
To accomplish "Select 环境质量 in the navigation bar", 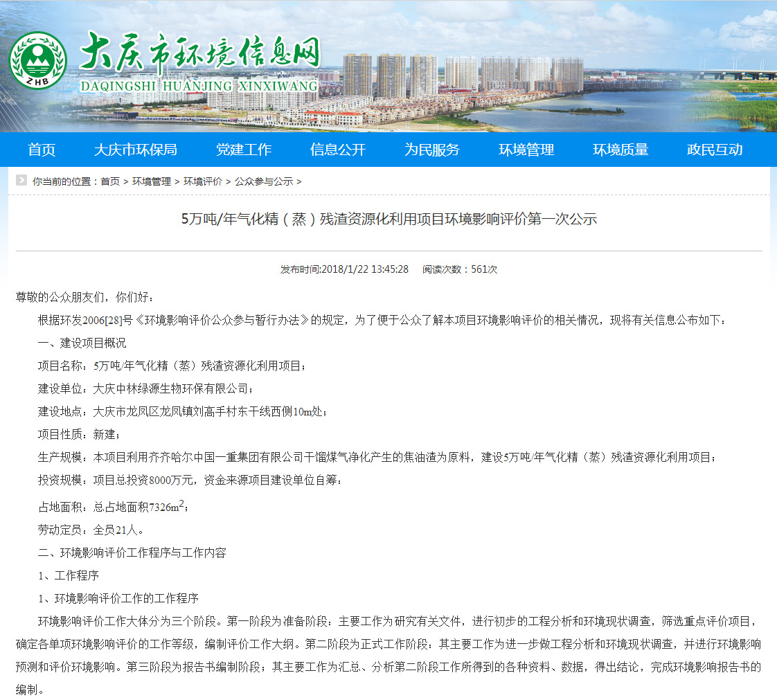I will point(620,150).
